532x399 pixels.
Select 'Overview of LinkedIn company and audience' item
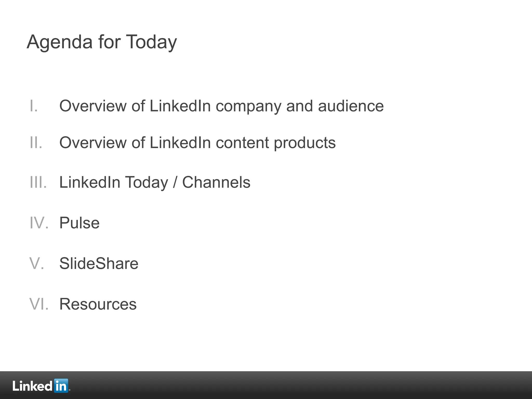(x=222, y=106)
